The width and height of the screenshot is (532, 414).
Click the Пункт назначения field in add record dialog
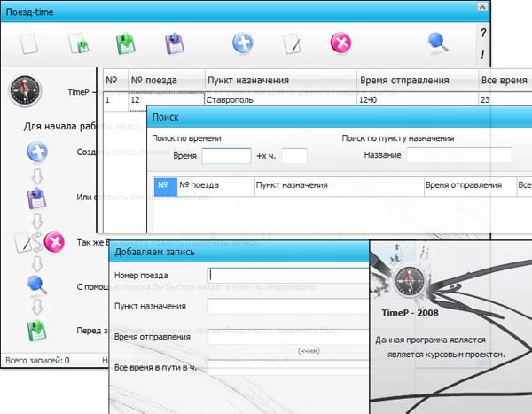click(x=288, y=306)
